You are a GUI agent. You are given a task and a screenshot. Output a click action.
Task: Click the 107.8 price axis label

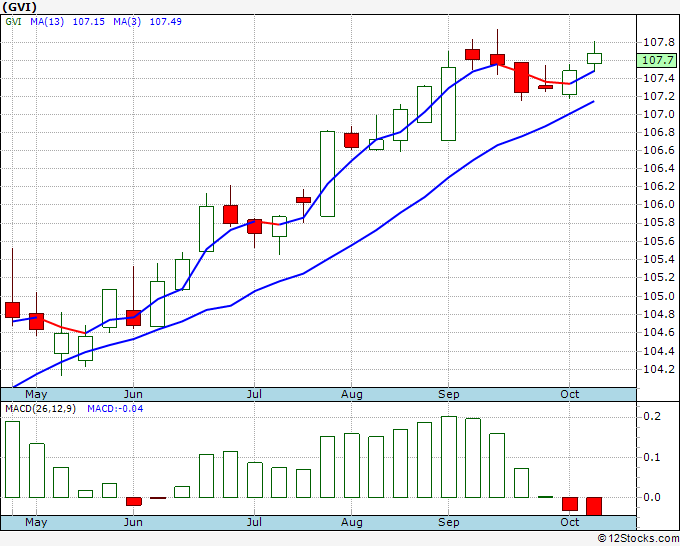(659, 43)
